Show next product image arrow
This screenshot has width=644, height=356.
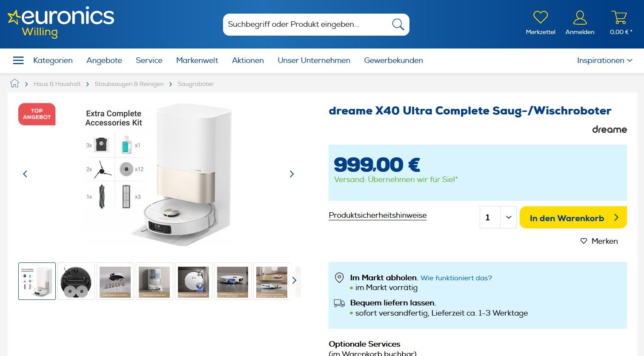pos(292,174)
